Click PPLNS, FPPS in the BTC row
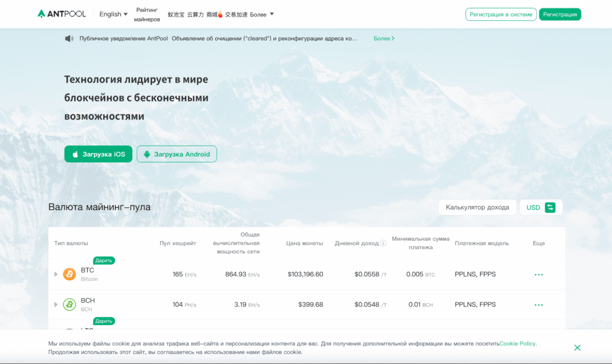This screenshot has height=364, width=612. pyautogui.click(x=475, y=274)
